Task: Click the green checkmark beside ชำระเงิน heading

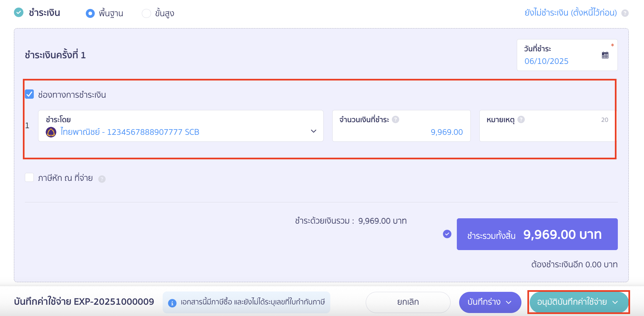Action: pos(19,13)
